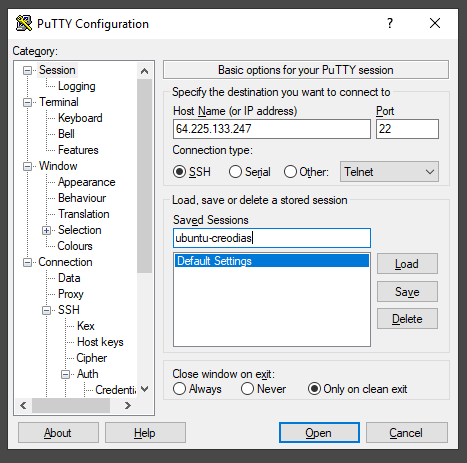This screenshot has width=467, height=463.
Task: Go to the Host keys category
Action: [x=100, y=342]
